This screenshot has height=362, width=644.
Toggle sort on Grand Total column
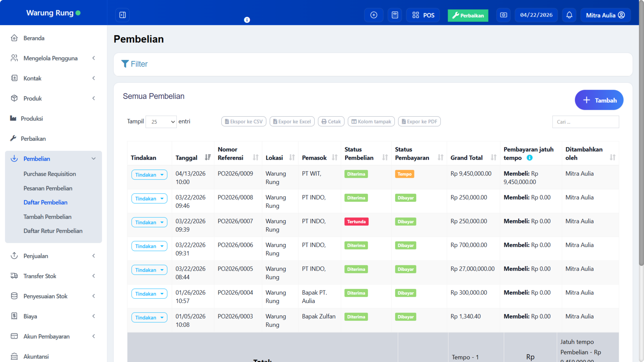point(494,157)
